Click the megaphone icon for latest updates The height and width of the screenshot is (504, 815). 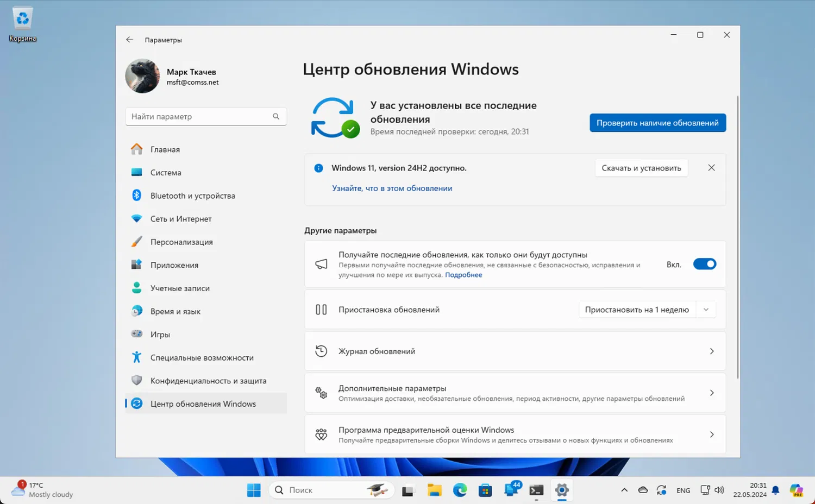pos(321,264)
